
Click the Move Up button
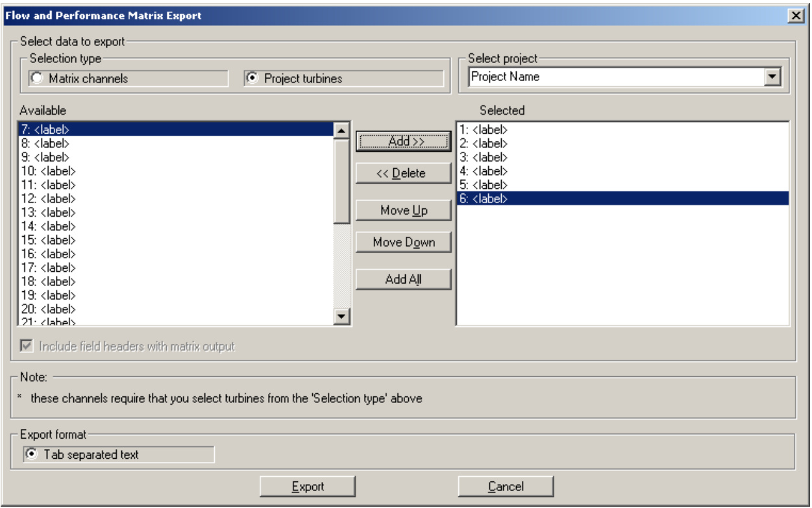pyautogui.click(x=403, y=211)
